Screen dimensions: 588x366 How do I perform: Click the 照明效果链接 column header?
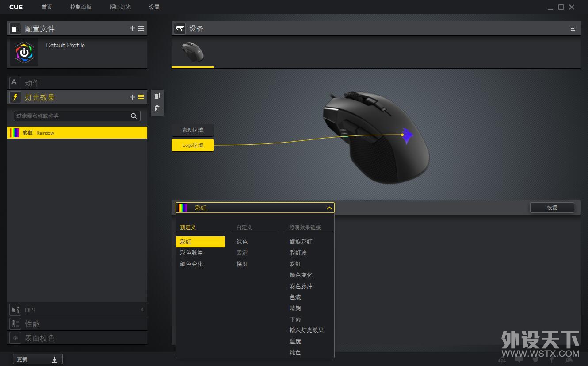305,227
